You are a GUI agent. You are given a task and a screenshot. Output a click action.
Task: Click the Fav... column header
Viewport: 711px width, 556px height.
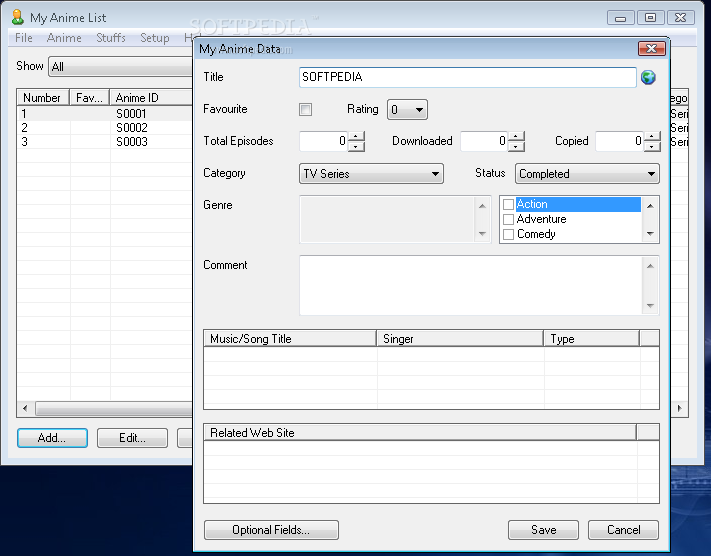(x=90, y=98)
